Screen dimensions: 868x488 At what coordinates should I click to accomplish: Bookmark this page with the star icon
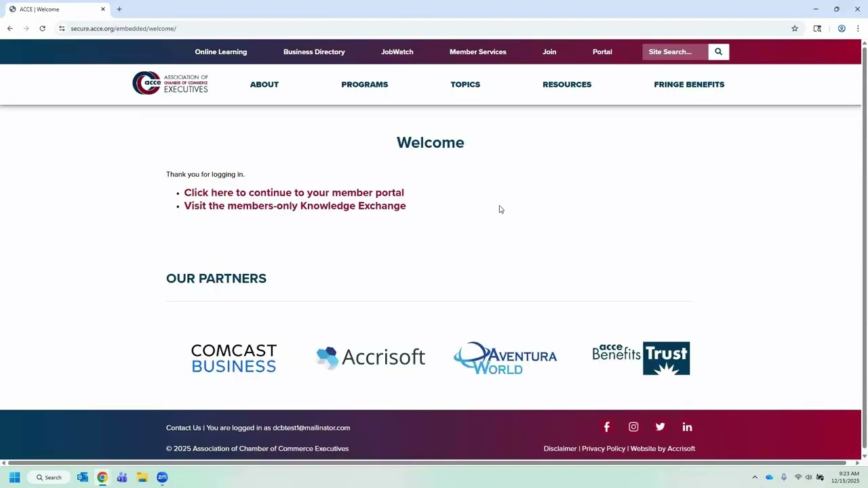tap(795, 28)
